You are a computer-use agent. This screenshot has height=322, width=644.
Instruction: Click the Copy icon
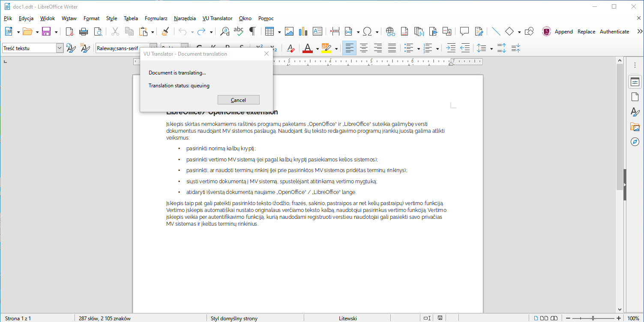tap(129, 31)
